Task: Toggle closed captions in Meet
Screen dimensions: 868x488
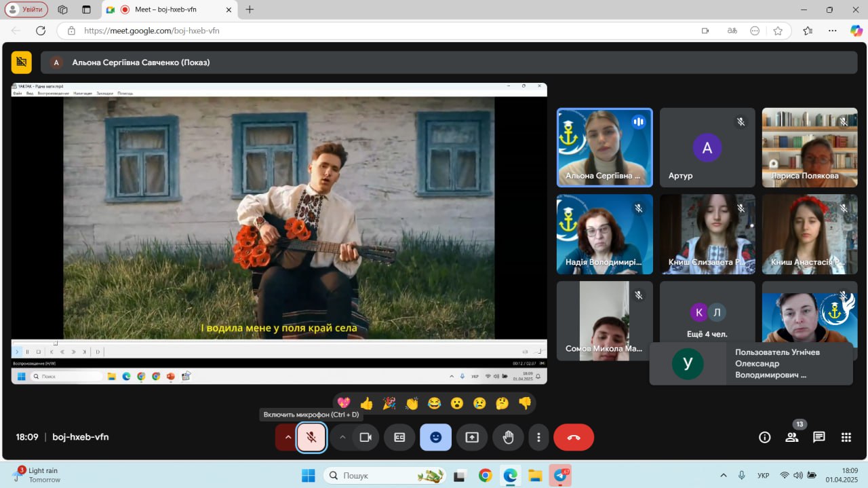Action: point(399,437)
